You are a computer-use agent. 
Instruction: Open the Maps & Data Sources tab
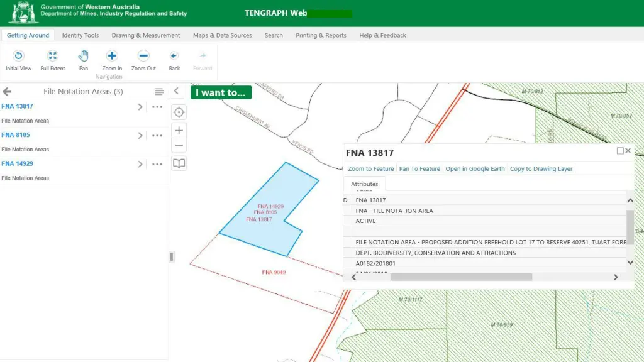click(x=222, y=35)
